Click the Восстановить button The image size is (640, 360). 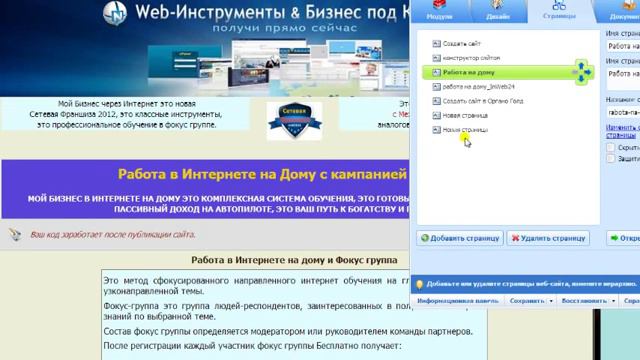click(x=584, y=301)
